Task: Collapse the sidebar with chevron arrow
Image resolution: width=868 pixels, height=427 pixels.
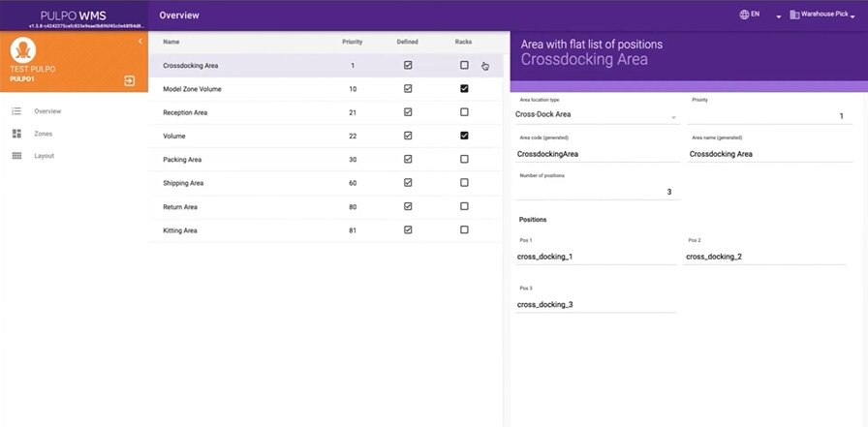Action: (140, 41)
